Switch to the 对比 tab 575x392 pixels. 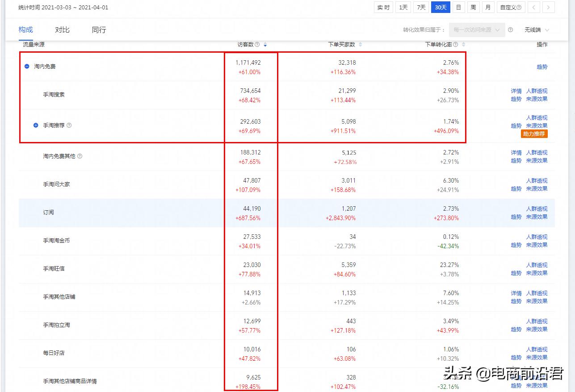(62, 29)
